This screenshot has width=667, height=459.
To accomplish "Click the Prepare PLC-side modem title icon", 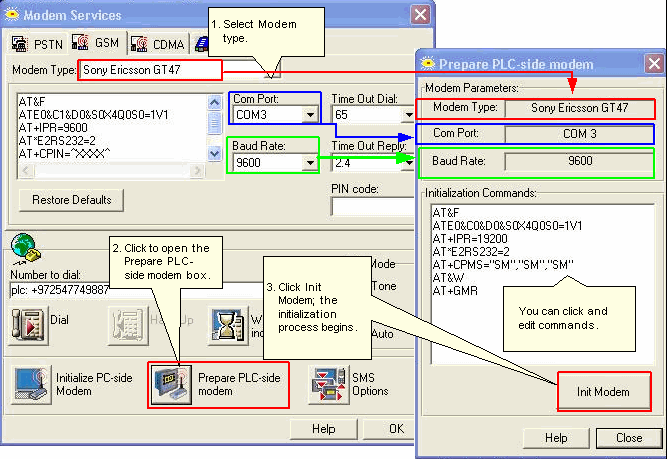I will [428, 63].
